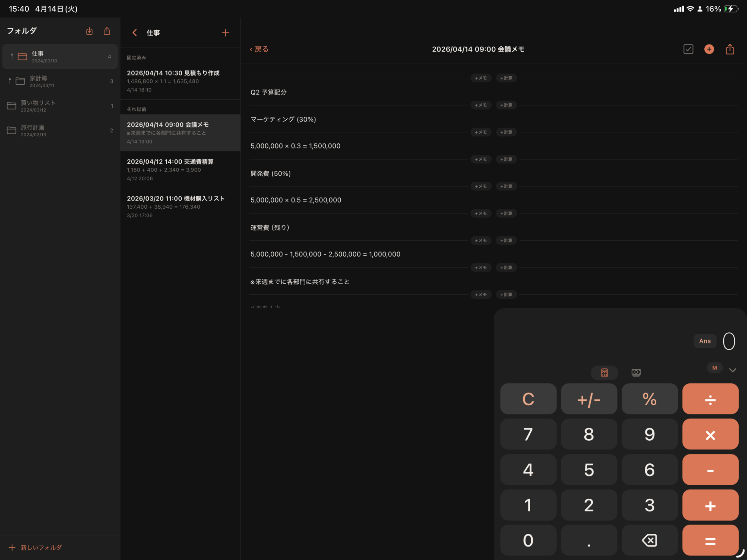This screenshot has width=747, height=560.
Task: Tap the decimal point key
Action: pyautogui.click(x=589, y=540)
